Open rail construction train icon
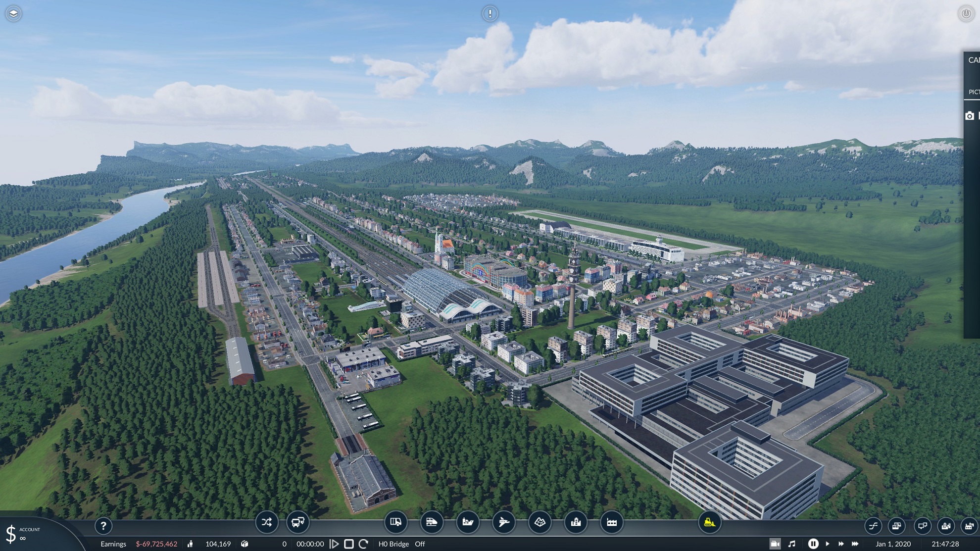Screen dimensions: 980x551 pyautogui.click(x=432, y=522)
